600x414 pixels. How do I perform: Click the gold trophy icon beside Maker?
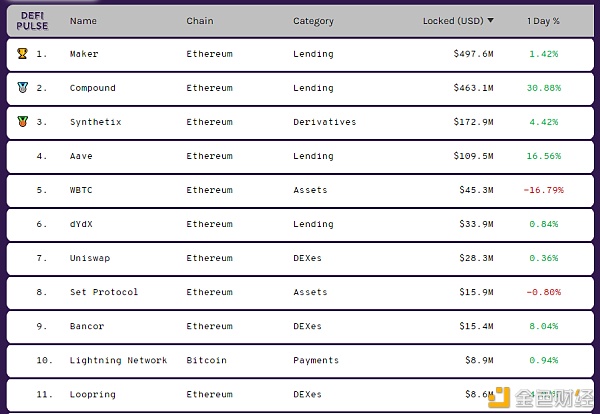coord(22,54)
